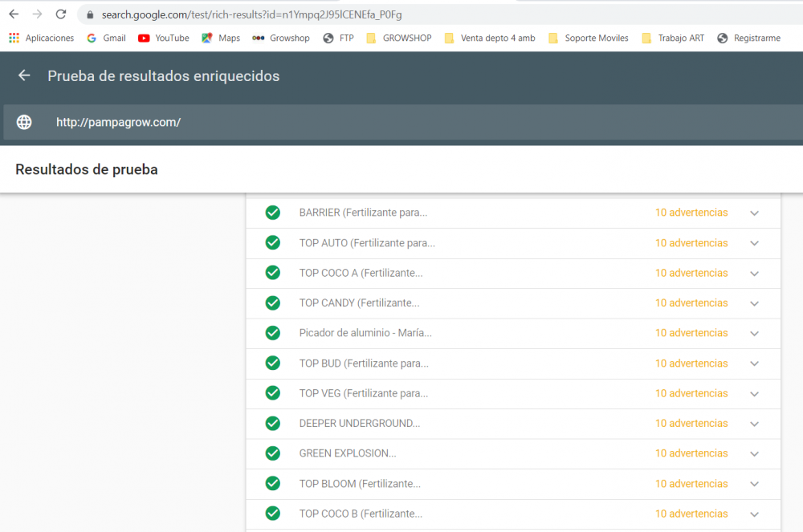Viewport: 803px width, 532px height.
Task: Click 10 advertencias on the BARRIER row
Action: [691, 213]
